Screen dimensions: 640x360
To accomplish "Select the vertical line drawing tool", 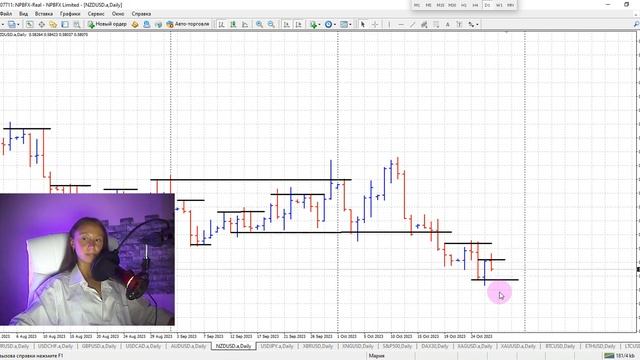I will pos(389,24).
